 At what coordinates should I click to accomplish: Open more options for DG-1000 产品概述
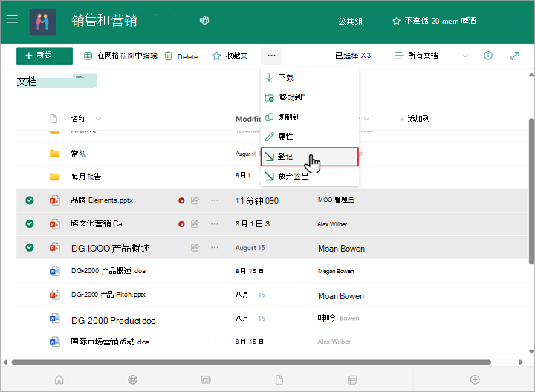(215, 247)
